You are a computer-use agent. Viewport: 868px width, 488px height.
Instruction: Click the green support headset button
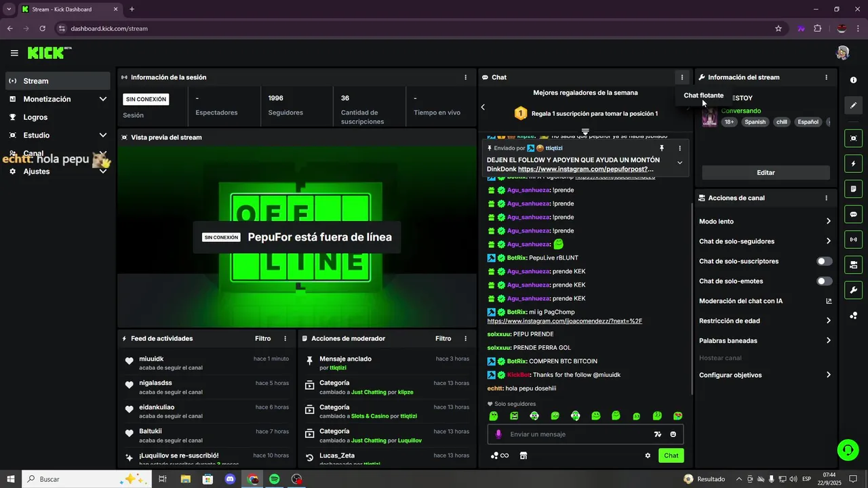[x=847, y=449]
